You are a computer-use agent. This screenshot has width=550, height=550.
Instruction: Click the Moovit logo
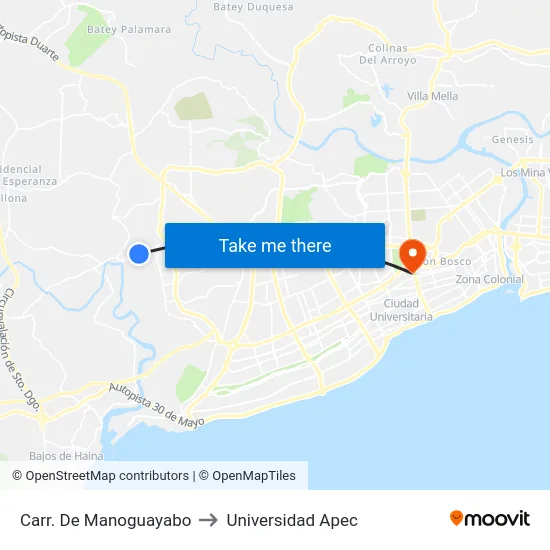(x=490, y=519)
